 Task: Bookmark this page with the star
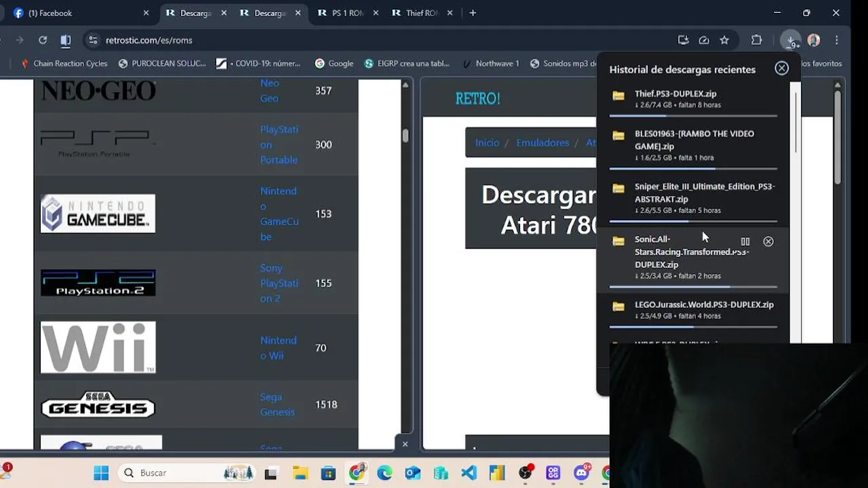click(724, 40)
